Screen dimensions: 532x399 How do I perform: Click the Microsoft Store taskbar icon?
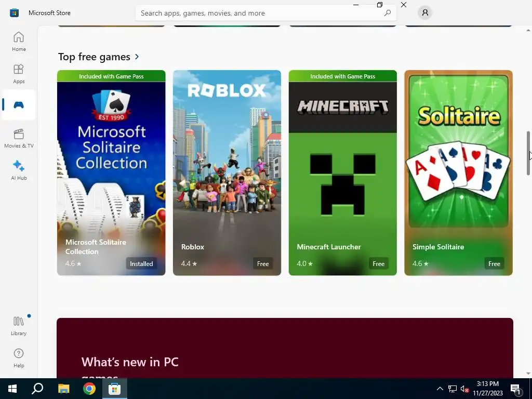(115, 389)
